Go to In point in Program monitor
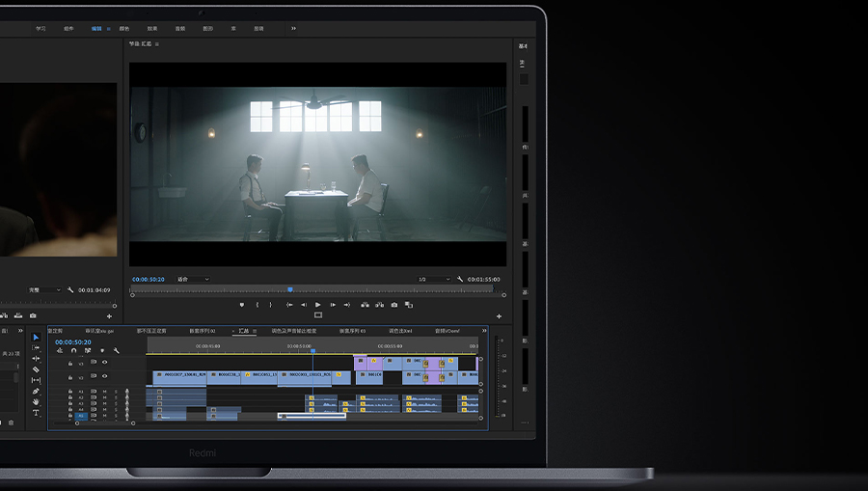868x491 pixels. 289,305
